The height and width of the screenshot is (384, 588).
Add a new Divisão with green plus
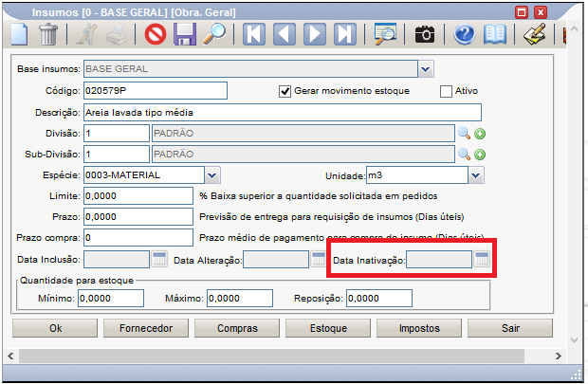480,134
